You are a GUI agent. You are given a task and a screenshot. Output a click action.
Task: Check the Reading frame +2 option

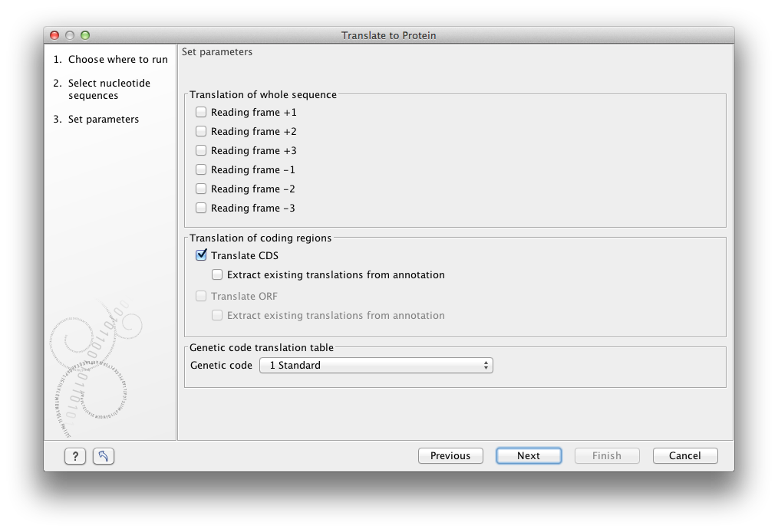click(201, 131)
